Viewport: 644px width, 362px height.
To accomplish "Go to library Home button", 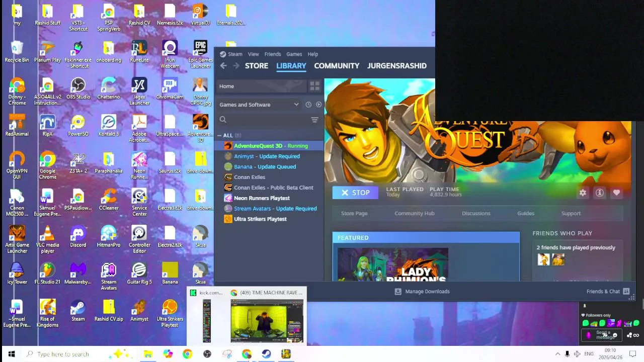I will click(262, 86).
